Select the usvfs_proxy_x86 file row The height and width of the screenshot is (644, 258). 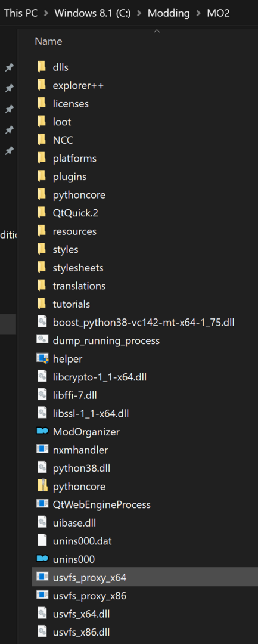tap(145, 596)
